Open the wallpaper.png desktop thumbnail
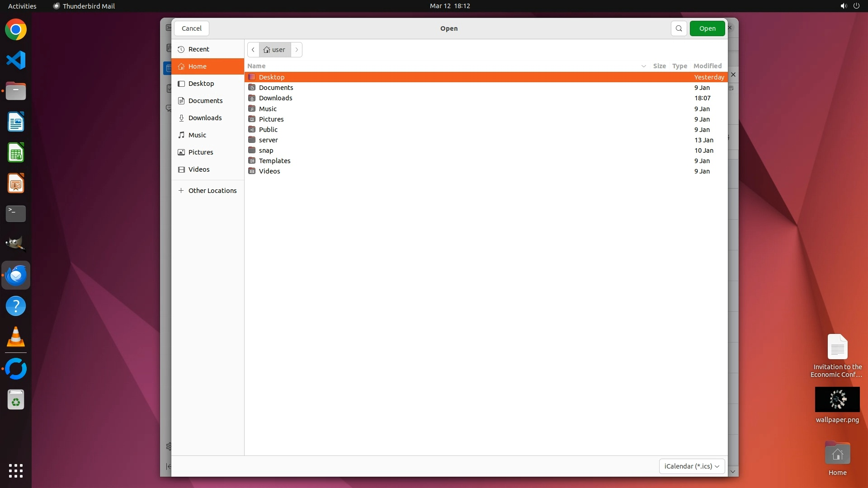The height and width of the screenshot is (488, 868). coord(837,399)
